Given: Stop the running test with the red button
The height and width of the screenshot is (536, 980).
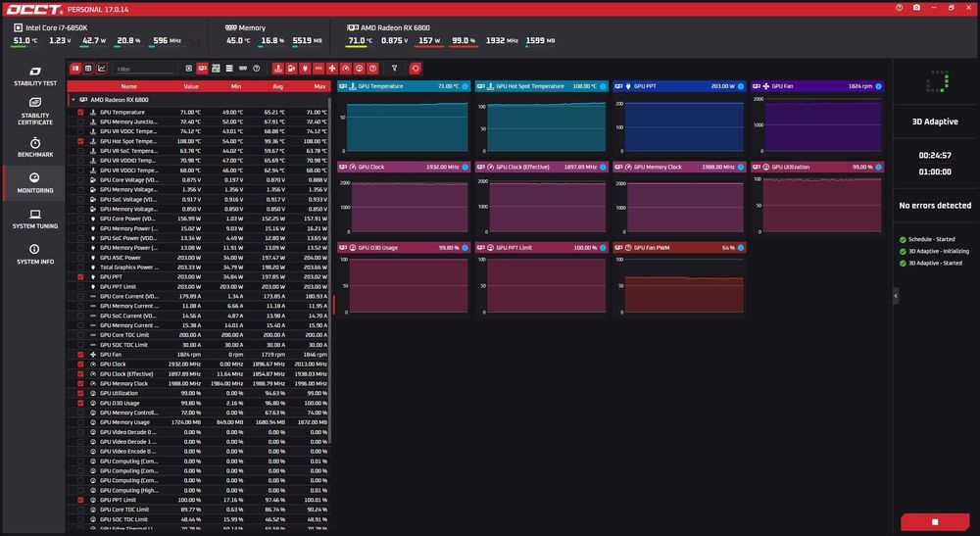Looking at the screenshot, I should [935, 521].
